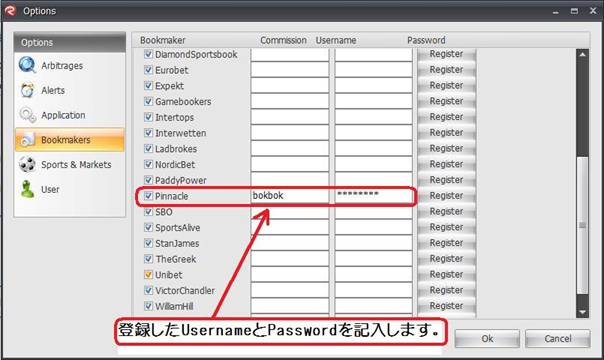Click the scrollbar down arrow
Screen dimensions: 604x360
pyautogui.click(x=582, y=312)
